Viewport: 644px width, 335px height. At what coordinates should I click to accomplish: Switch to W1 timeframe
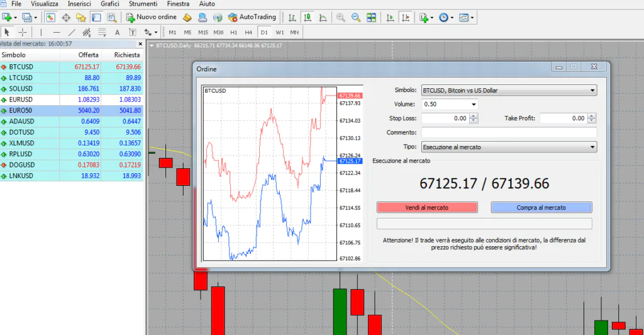point(280,32)
